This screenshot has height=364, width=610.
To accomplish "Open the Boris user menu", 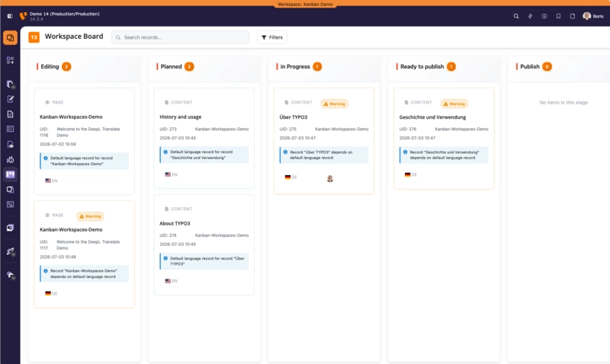I will point(593,16).
